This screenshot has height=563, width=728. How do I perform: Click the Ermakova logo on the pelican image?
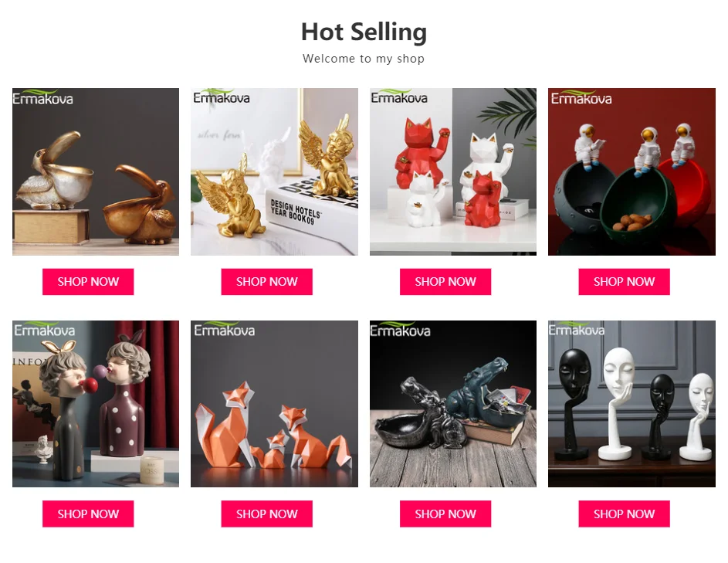[x=42, y=97]
